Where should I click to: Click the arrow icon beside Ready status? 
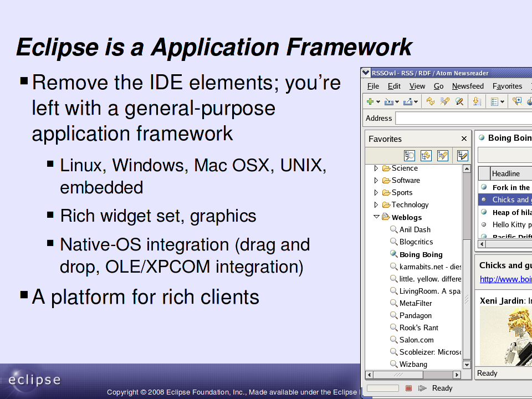click(x=422, y=388)
